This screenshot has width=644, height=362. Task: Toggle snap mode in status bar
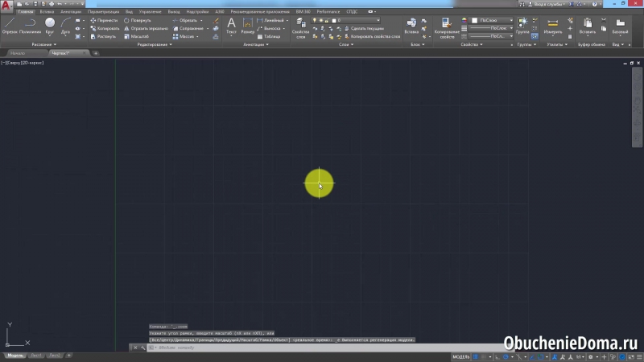click(x=484, y=357)
